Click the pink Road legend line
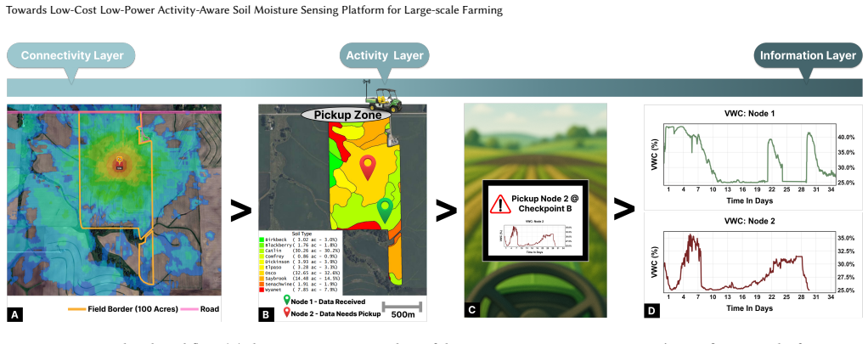Viewport: 868px width, 344px height. [191, 310]
